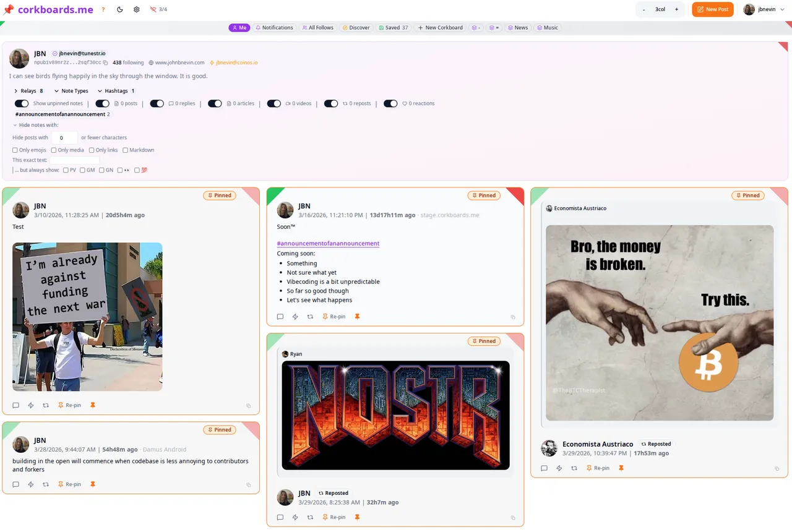This screenshot has width=792, height=532.
Task: Click repost icon on Economista Austriaco post
Action: click(574, 468)
